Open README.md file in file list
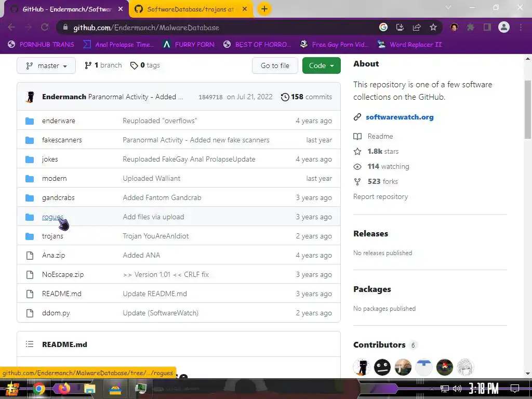 [x=61, y=294]
